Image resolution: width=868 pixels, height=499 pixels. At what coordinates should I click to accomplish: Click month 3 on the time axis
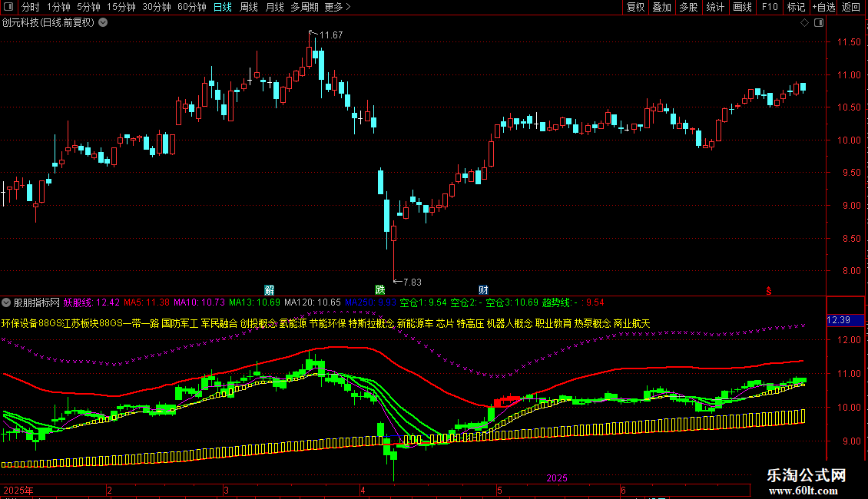tap(226, 490)
